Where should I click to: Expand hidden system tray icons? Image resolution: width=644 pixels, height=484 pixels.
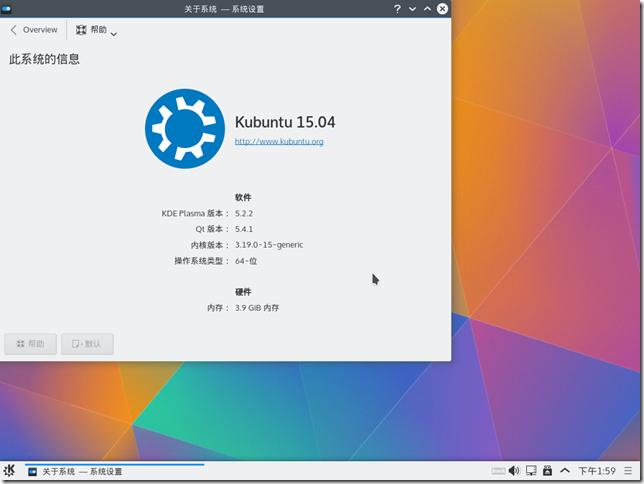point(565,470)
